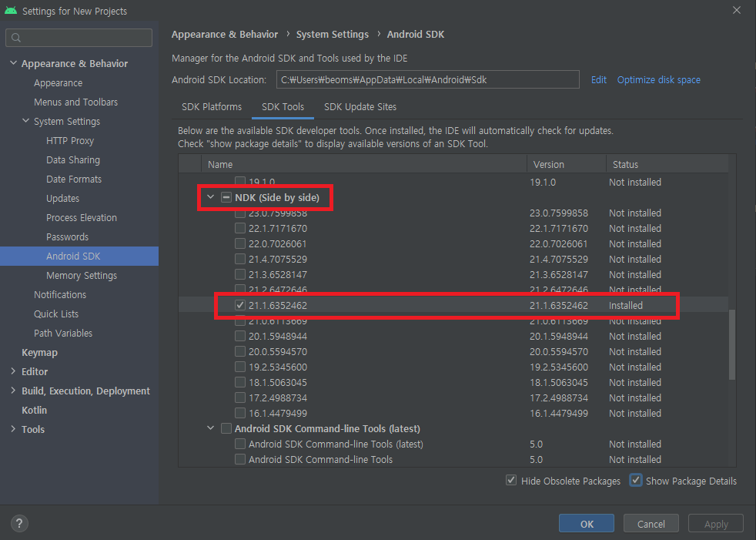Check the NDK 20.1.5948944 checkbox
The image size is (756, 540).
coord(240,337)
